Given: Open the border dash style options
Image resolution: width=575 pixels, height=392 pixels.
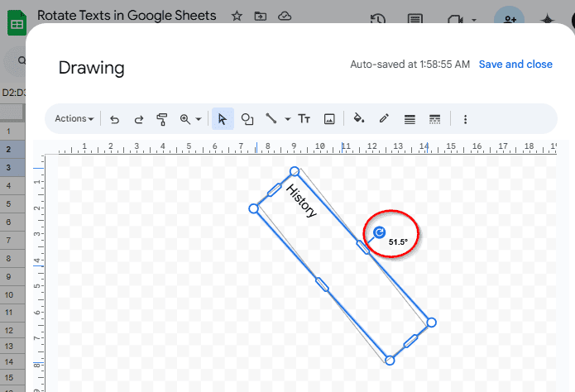Looking at the screenshot, I should (x=434, y=119).
